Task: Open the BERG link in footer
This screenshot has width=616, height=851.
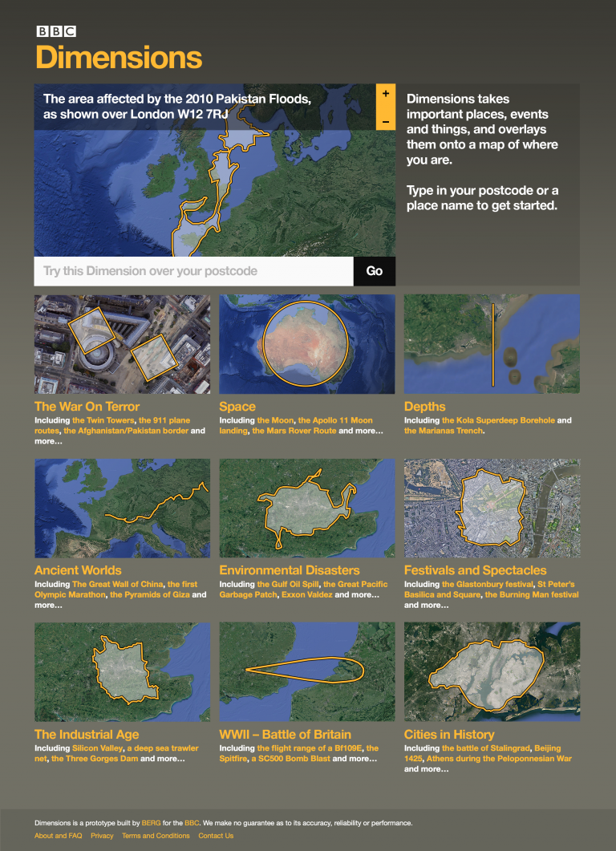Action: point(152,823)
